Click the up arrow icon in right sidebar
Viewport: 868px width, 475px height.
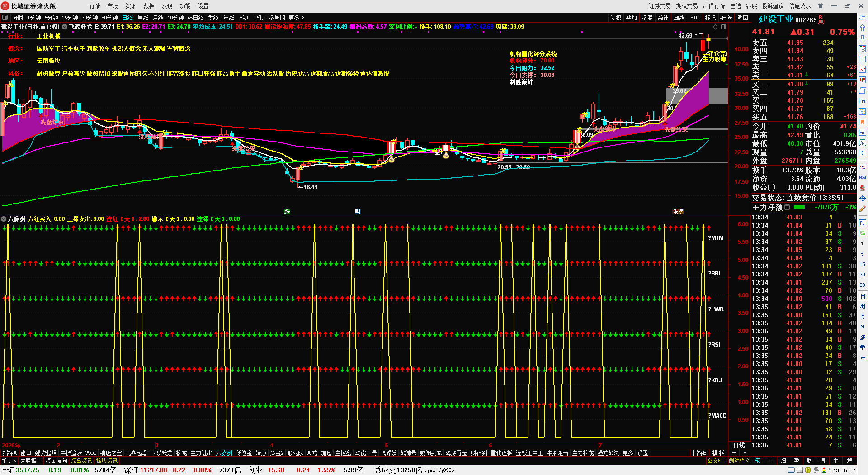point(863,28)
